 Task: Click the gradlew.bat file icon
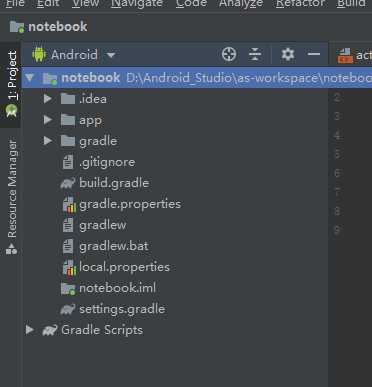(68, 246)
